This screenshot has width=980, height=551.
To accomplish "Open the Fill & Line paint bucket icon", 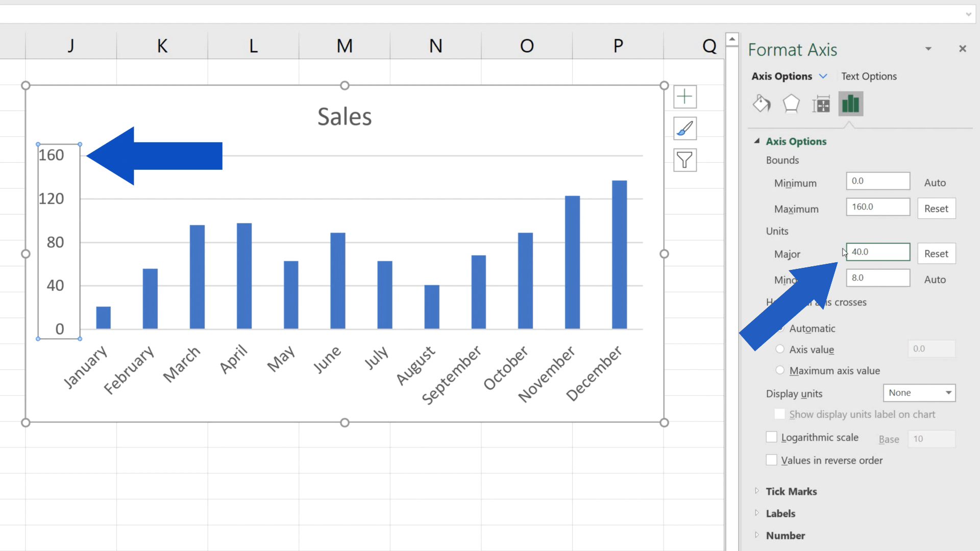I will [762, 104].
